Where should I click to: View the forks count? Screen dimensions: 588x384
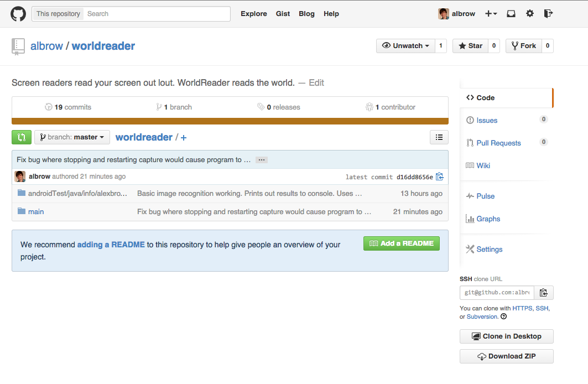click(x=548, y=46)
